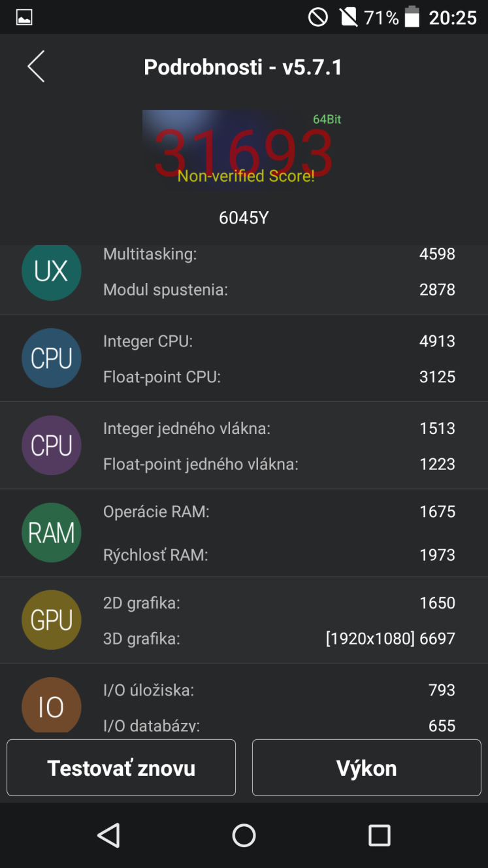Tap the battery icon in status bar
Screen dimensions: 488x868
(x=412, y=17)
